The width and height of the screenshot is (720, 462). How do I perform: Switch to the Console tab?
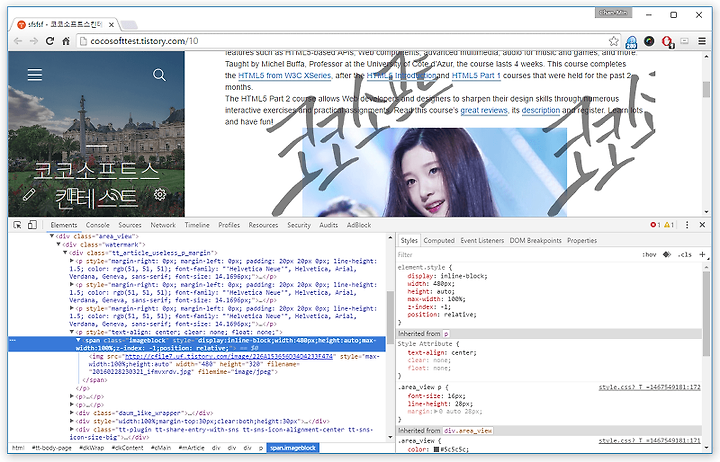97,225
